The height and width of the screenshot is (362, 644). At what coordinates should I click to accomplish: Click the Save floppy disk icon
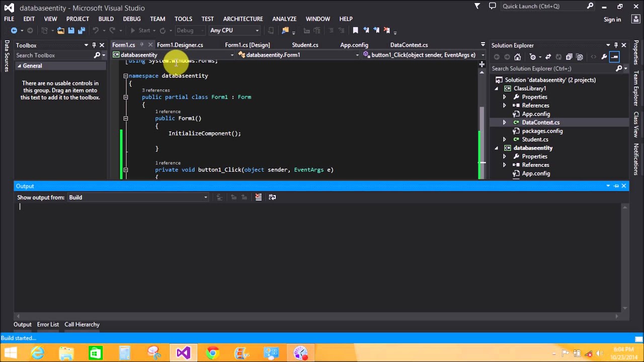pyautogui.click(x=71, y=31)
